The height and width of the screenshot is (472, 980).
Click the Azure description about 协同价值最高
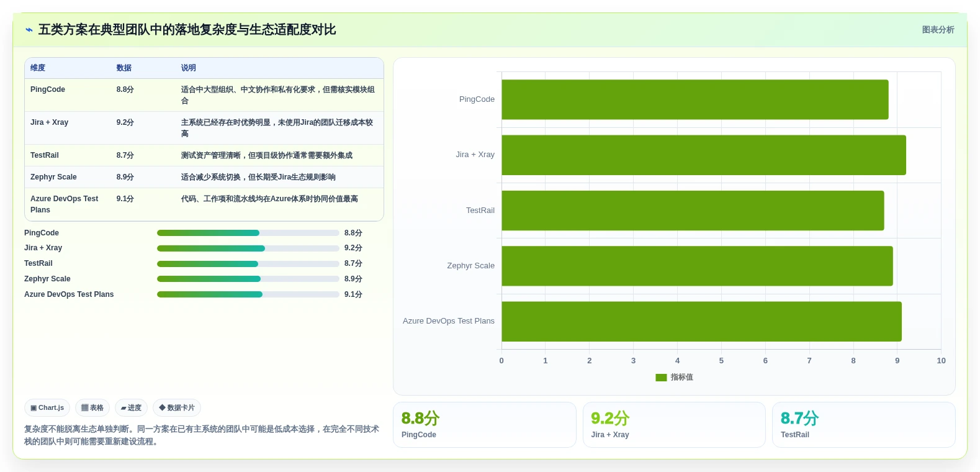pyautogui.click(x=269, y=199)
